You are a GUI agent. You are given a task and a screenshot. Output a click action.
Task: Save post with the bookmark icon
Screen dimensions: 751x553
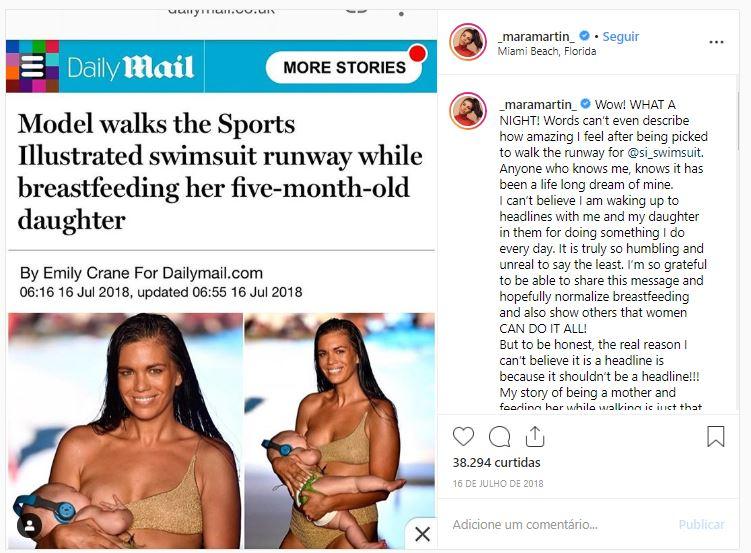pyautogui.click(x=716, y=436)
